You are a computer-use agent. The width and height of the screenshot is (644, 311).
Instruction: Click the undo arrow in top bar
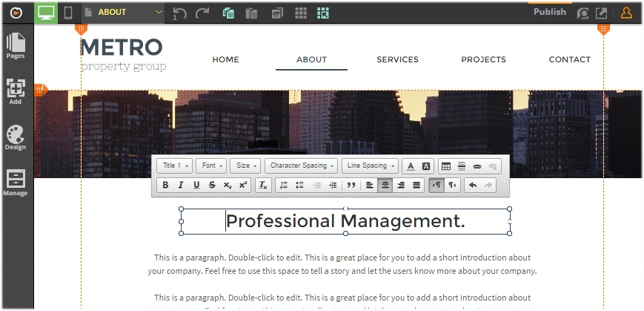tap(179, 13)
